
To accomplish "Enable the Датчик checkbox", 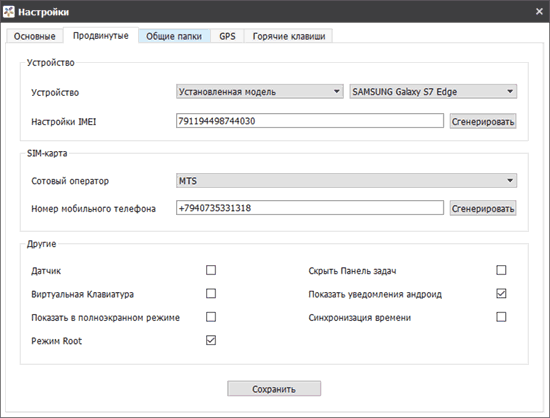I will coord(211,270).
